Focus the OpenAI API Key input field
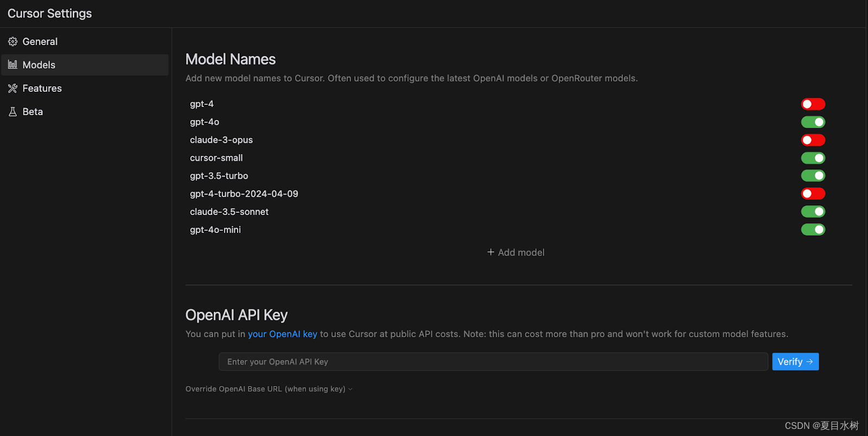The width and height of the screenshot is (868, 436). coord(493,362)
